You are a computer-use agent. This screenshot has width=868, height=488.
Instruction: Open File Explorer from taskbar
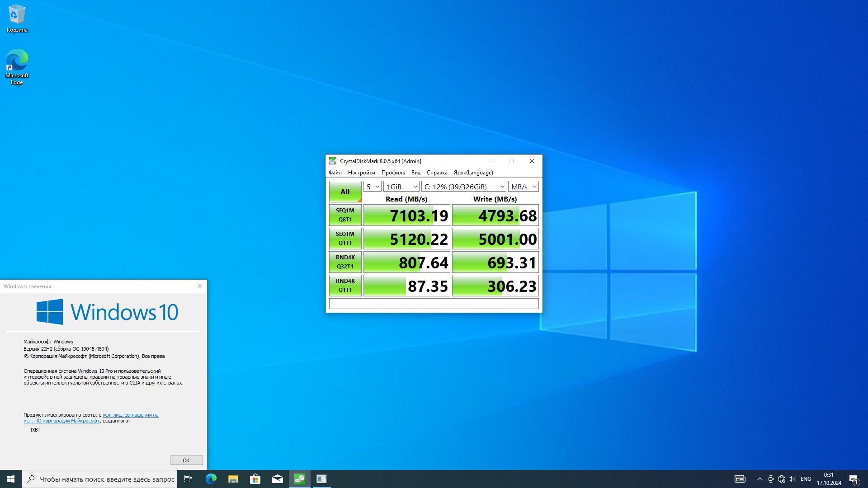click(233, 479)
